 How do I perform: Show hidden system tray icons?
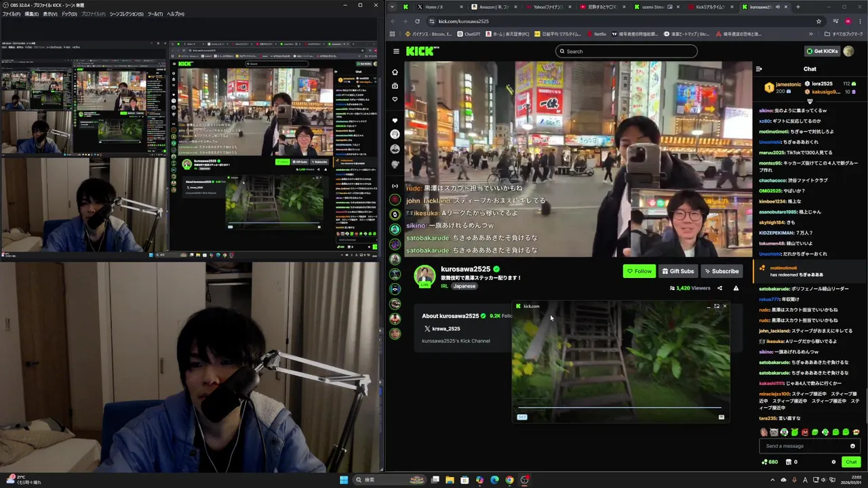pos(772,480)
